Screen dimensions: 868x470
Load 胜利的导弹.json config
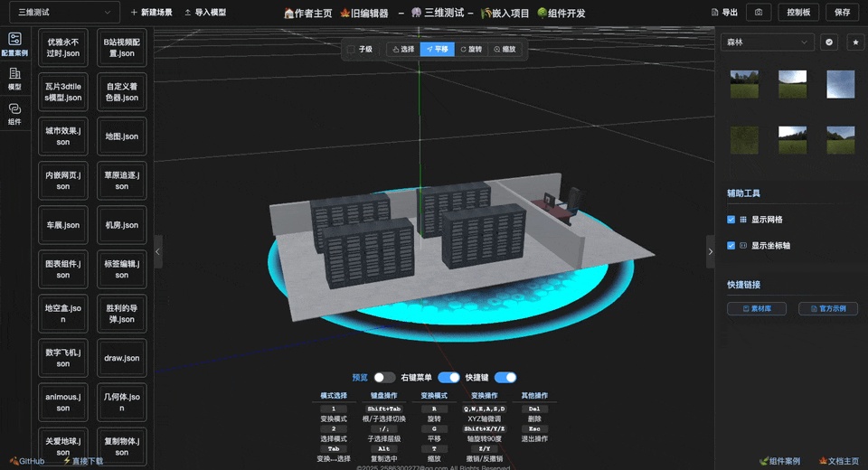point(122,314)
